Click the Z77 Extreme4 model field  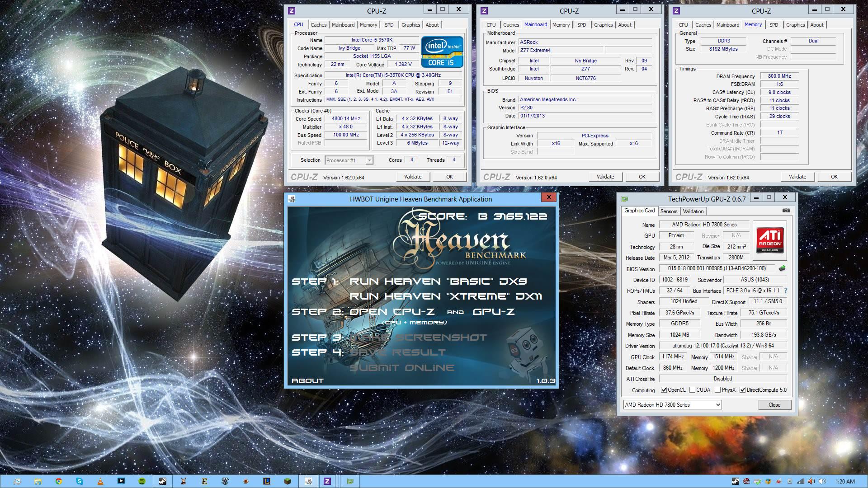point(561,51)
